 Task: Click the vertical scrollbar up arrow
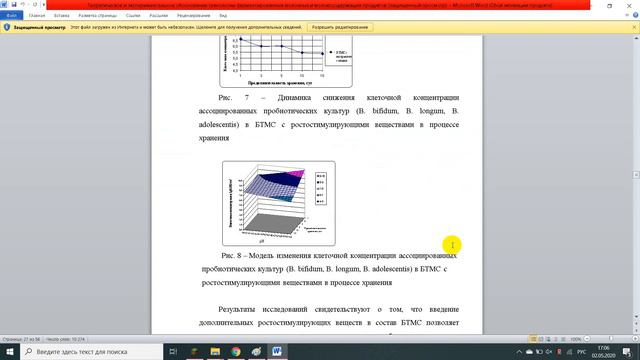[636, 38]
